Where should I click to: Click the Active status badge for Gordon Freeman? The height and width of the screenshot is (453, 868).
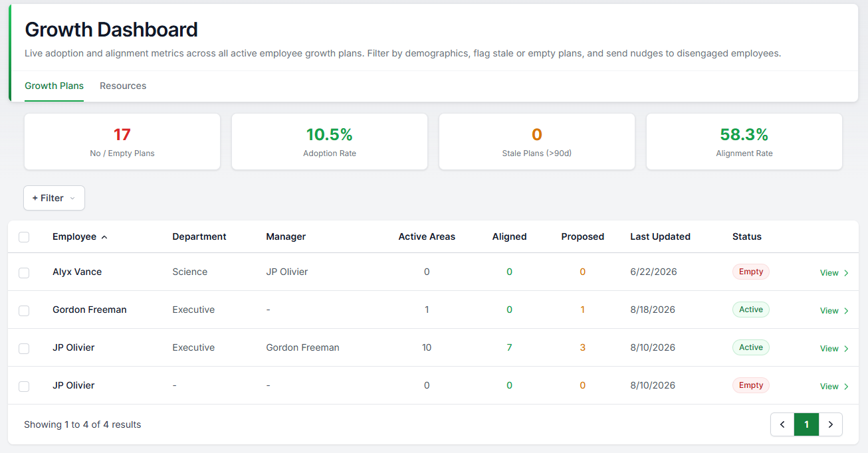coord(751,310)
